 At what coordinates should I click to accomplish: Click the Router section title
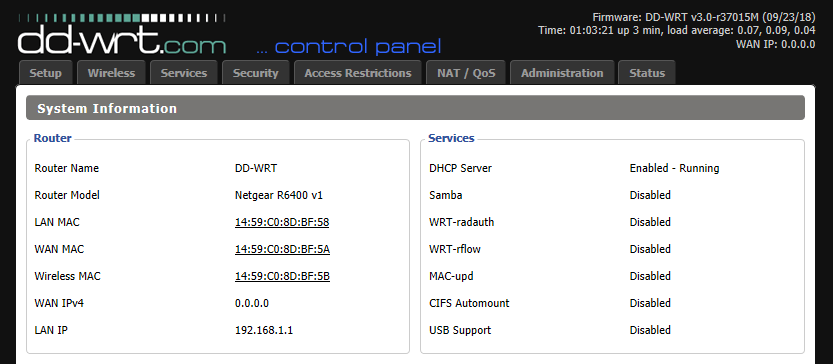point(53,138)
